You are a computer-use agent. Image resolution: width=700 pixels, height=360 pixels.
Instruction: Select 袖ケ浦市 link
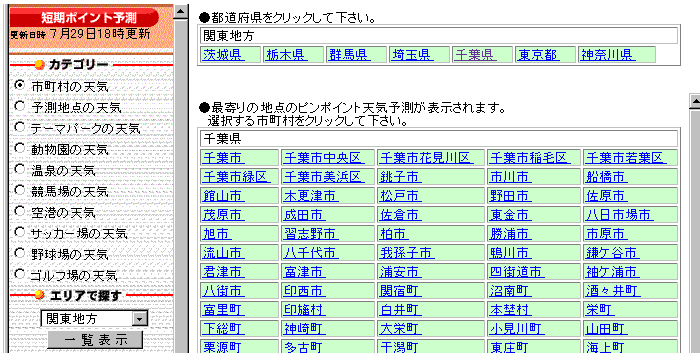click(x=612, y=272)
